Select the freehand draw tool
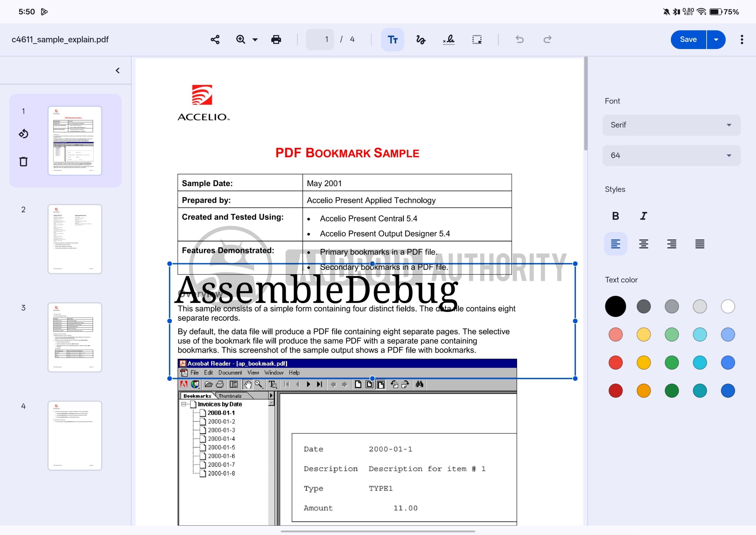The width and height of the screenshot is (756, 535). pos(421,40)
